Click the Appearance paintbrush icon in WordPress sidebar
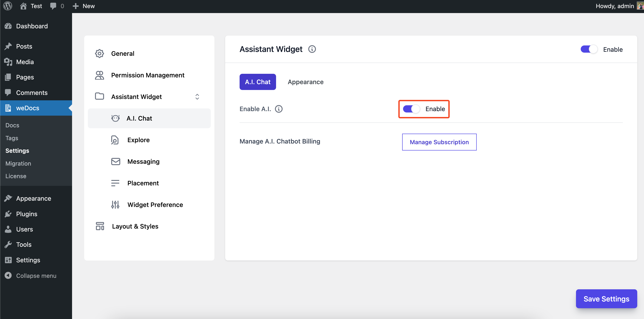Screen dimensions: 644x319 (8, 198)
